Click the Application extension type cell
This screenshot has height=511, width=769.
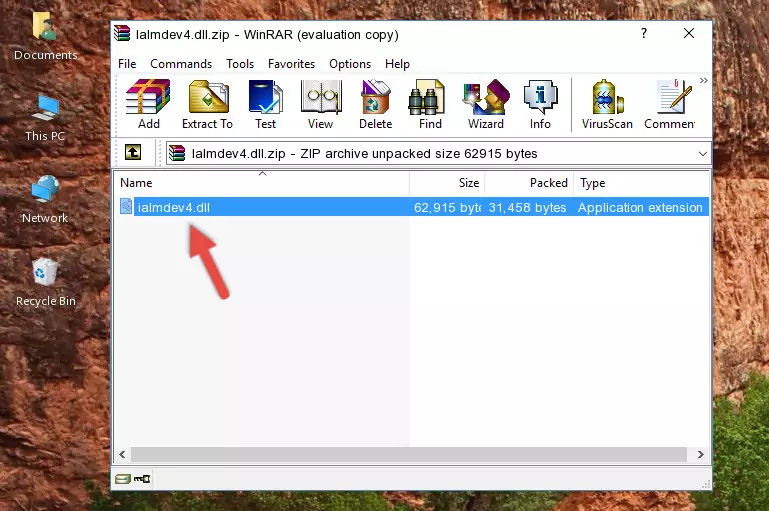(x=640, y=207)
